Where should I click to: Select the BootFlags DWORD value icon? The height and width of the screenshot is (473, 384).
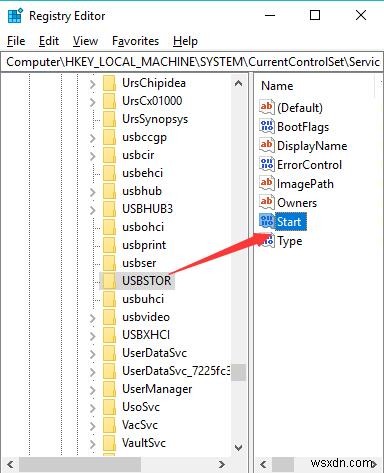point(267,126)
